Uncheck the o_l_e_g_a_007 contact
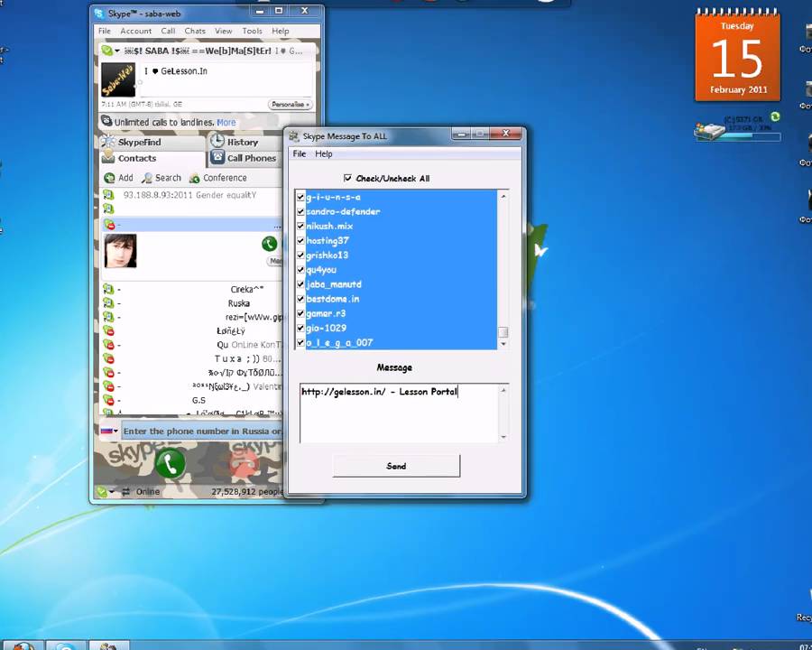This screenshot has width=812, height=650. point(300,342)
